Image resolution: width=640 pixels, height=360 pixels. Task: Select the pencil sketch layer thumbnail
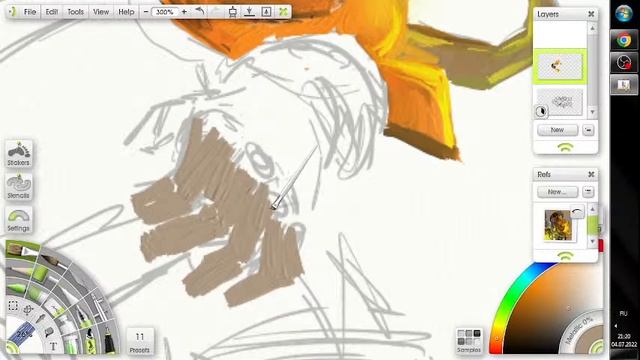click(560, 102)
